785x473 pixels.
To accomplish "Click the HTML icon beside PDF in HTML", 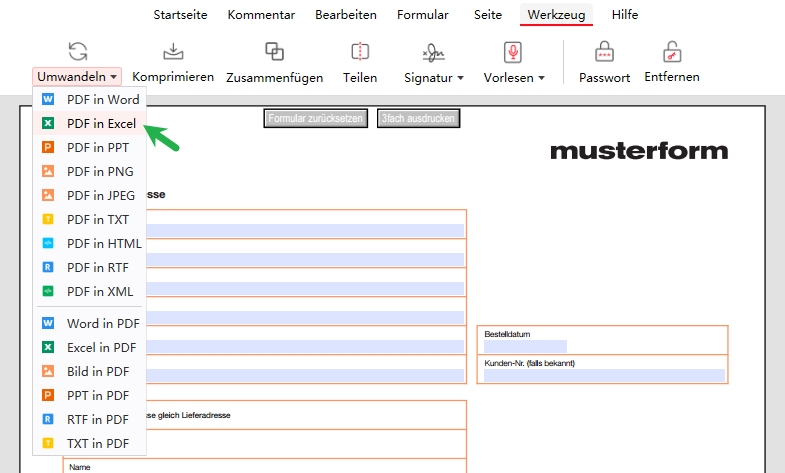I will (x=48, y=243).
